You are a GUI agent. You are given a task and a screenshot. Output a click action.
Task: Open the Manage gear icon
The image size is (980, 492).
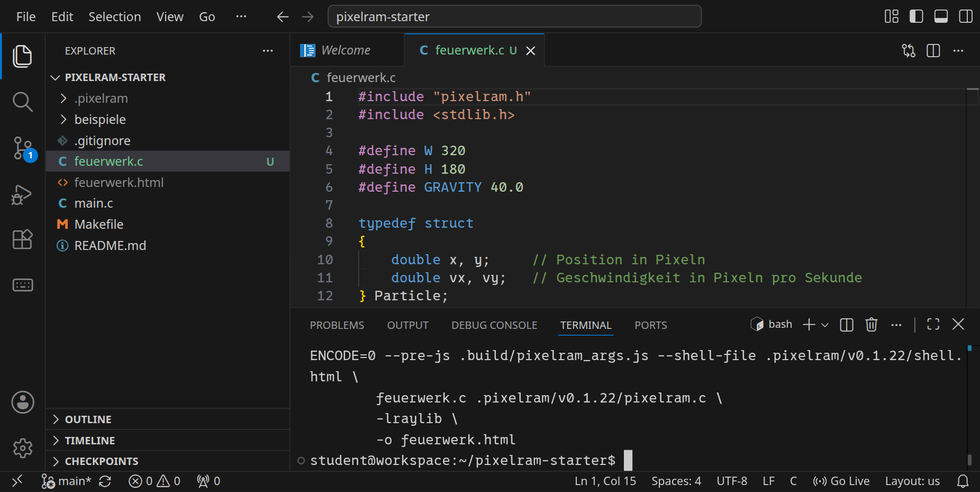[x=23, y=448]
